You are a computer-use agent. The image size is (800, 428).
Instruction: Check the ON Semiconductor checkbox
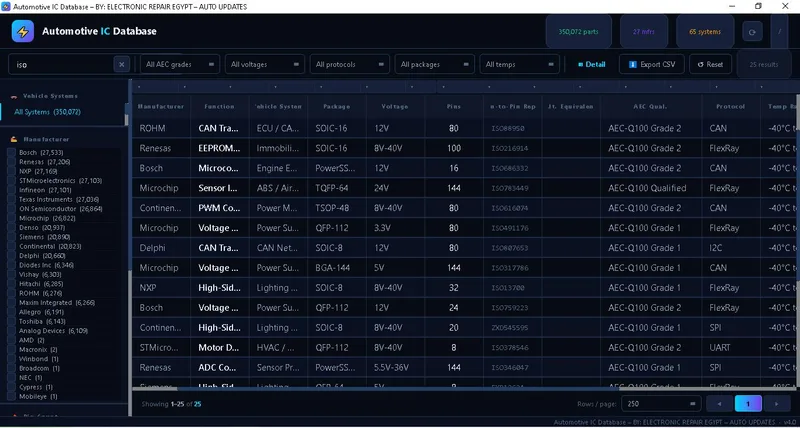[x=11, y=209]
